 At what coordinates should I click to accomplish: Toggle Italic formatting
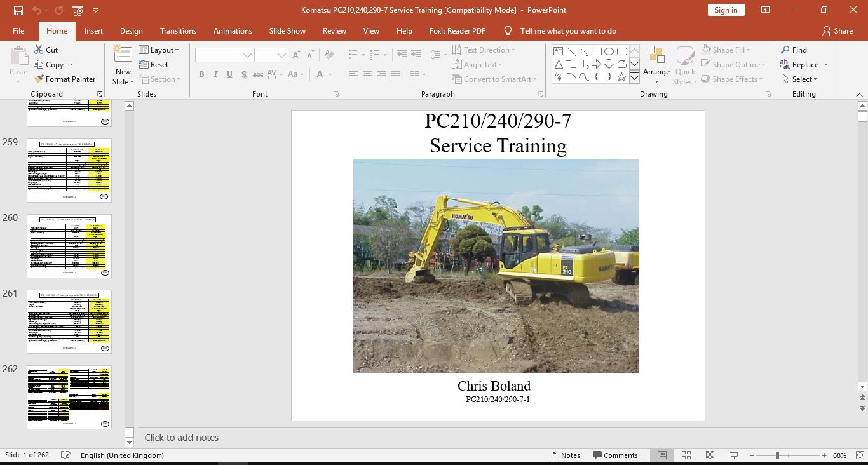215,74
